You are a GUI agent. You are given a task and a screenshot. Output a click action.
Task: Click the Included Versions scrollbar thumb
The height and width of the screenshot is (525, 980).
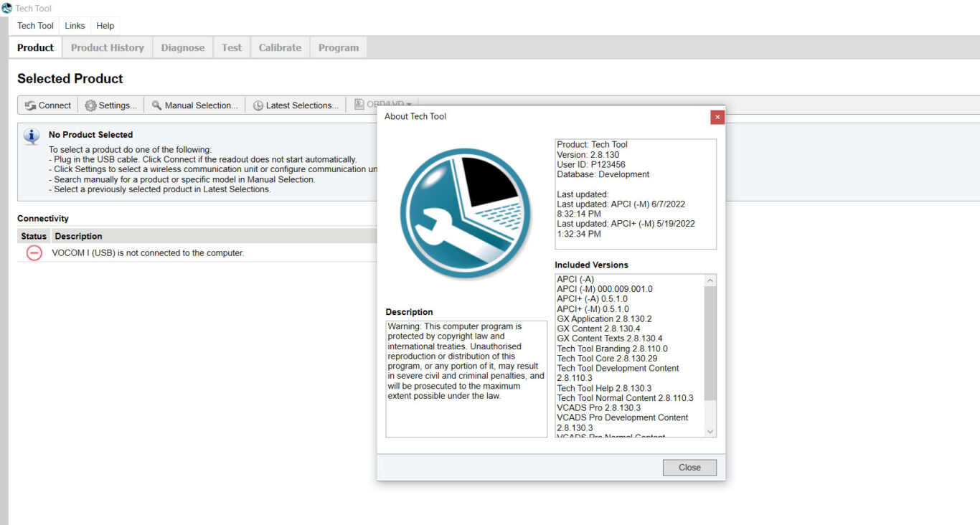pos(710,344)
